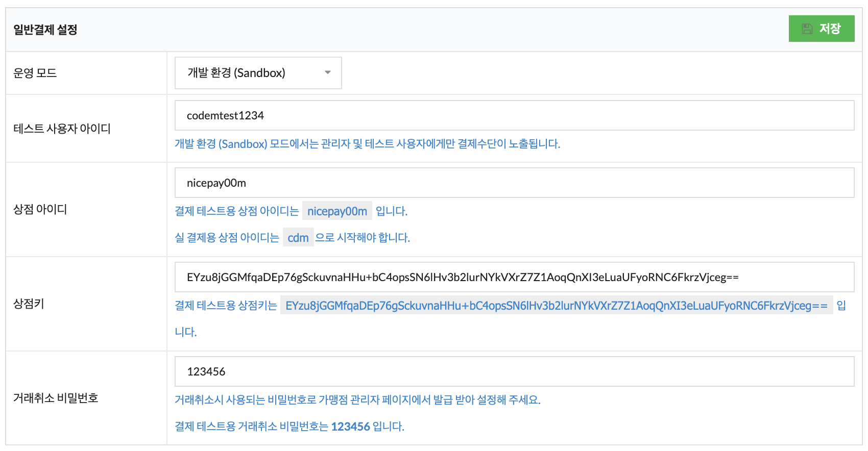Viewport: 868px width, 451px height.
Task: Click the 상점키 row label
Action: (x=29, y=304)
